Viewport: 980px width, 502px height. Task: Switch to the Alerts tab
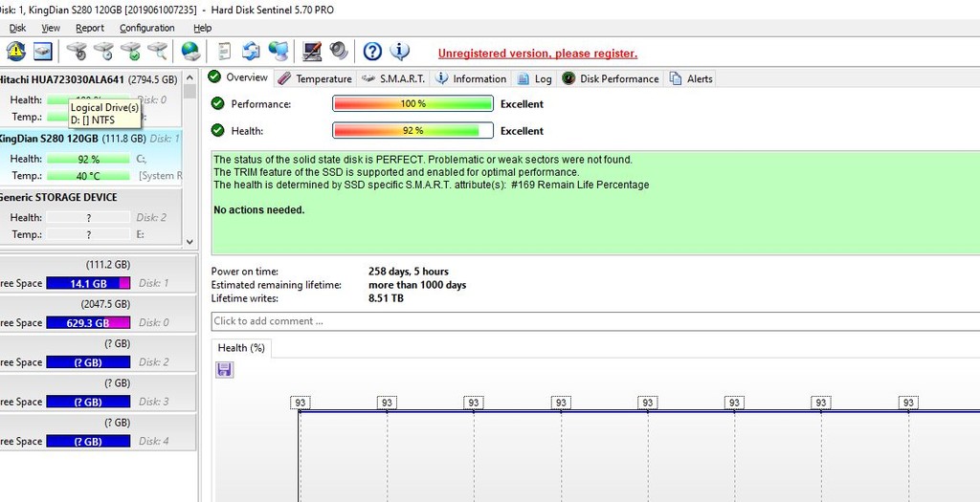point(690,78)
